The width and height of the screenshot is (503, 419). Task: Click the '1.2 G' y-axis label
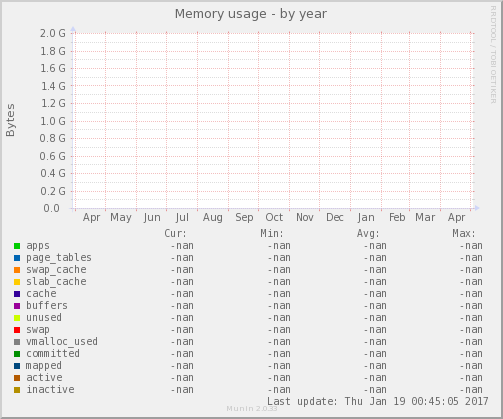pos(53,103)
